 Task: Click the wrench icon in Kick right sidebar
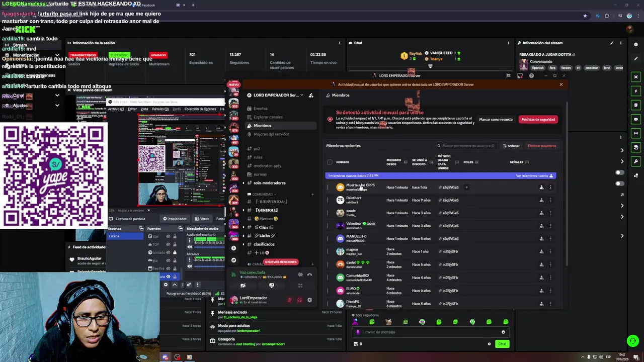coord(636,161)
